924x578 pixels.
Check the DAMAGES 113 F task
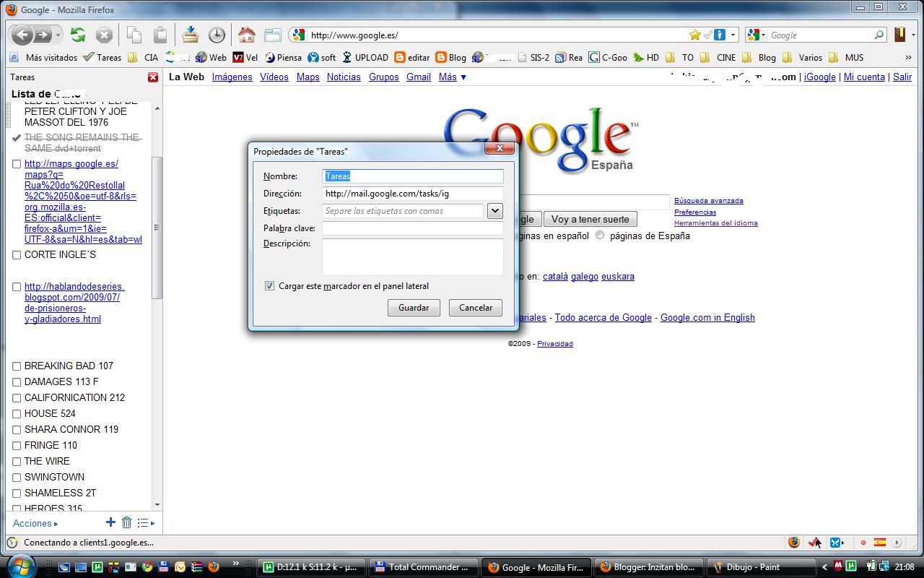[17, 382]
